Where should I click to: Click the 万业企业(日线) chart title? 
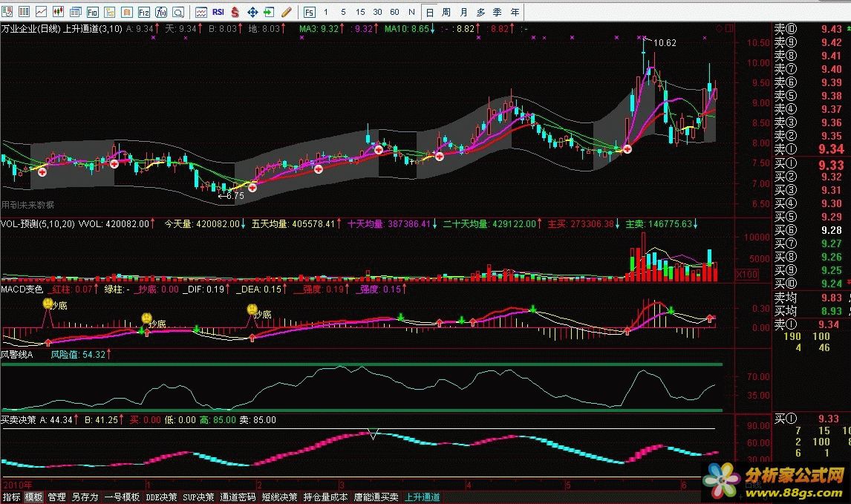pyautogui.click(x=31, y=29)
